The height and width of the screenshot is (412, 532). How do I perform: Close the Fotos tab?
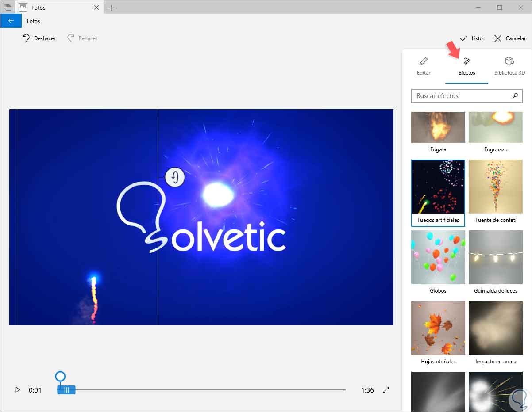click(97, 8)
